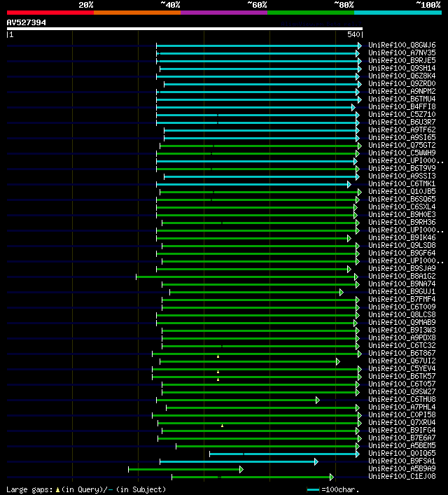Click the cyan alignment bar for UniRef100_B4FFI8
Viewport: 448px width, 495px height.
pyautogui.click(x=255, y=108)
